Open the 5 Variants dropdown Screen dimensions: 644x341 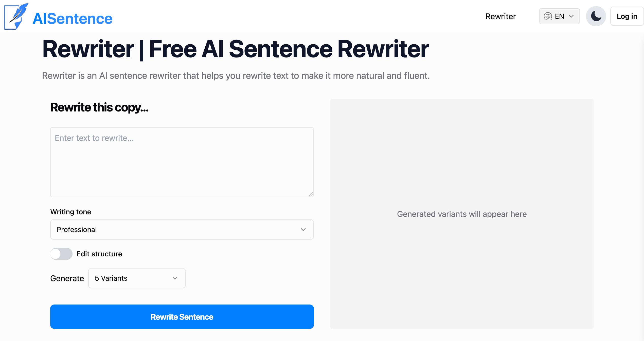(x=136, y=278)
